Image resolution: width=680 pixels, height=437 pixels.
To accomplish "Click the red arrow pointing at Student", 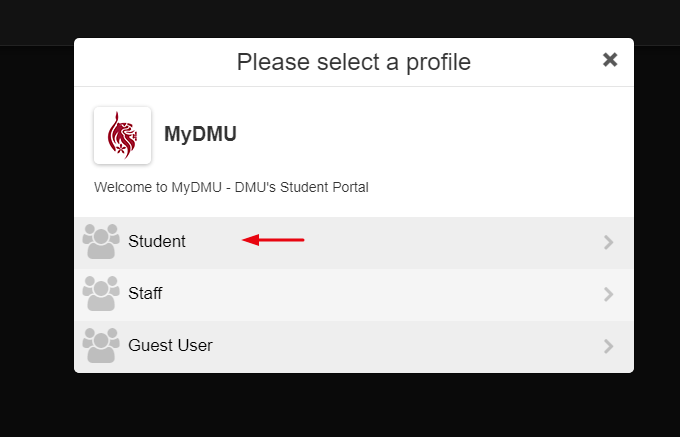I will (x=273, y=240).
